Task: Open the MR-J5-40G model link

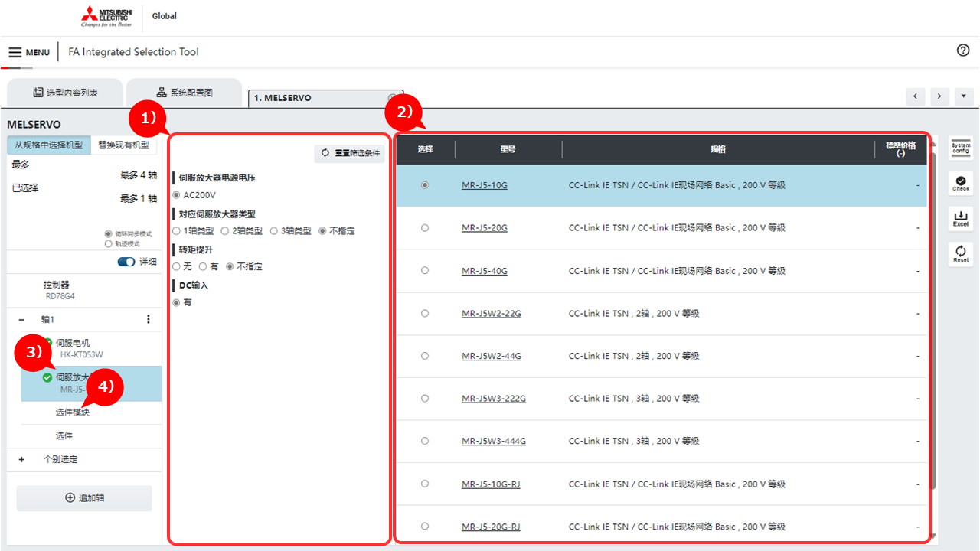Action: (x=484, y=271)
